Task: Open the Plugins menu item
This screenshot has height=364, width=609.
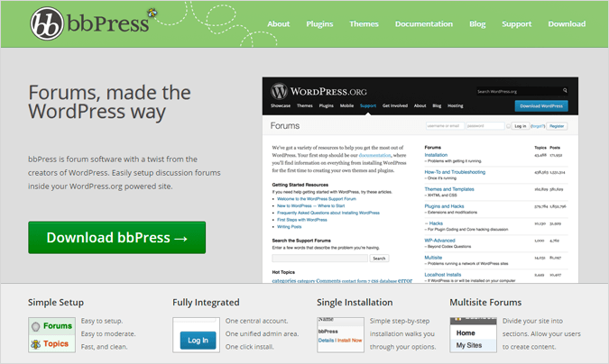Action: 319,24
